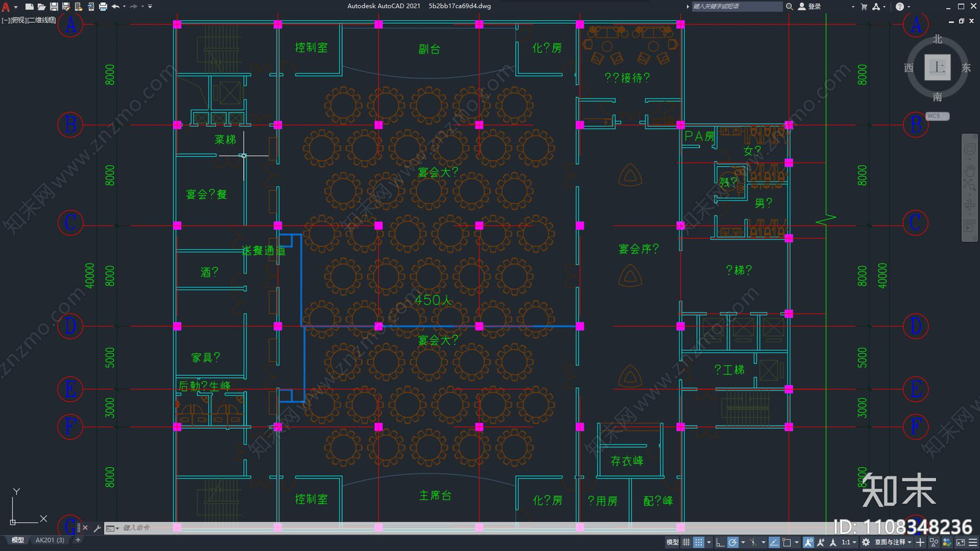The width and height of the screenshot is (980, 551).
Task: Expand snap mode settings dropdown
Action: (x=709, y=542)
